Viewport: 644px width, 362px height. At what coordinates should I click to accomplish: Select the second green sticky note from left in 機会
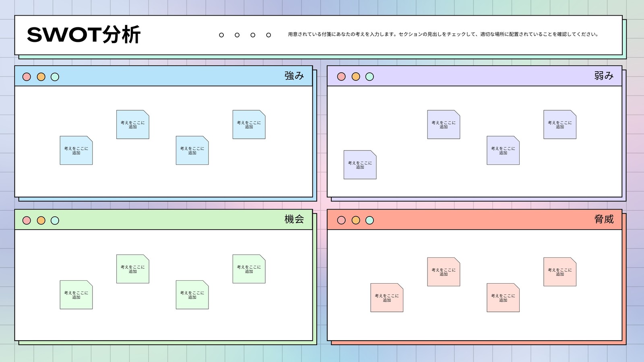pos(133,269)
